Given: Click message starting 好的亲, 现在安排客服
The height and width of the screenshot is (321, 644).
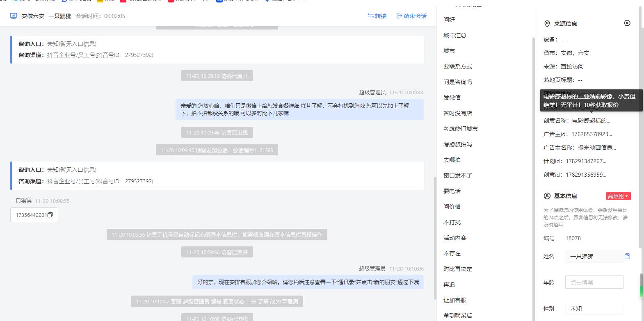Looking at the screenshot, I should click(308, 282).
